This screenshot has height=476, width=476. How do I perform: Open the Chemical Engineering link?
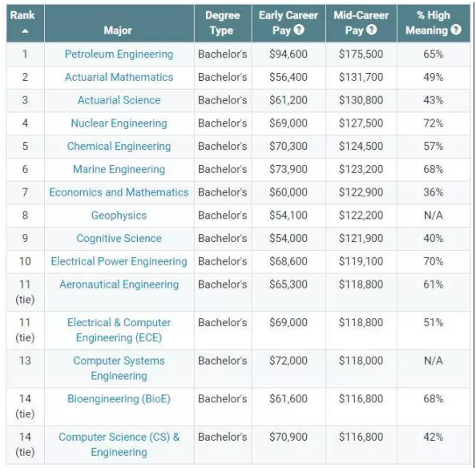(119, 147)
